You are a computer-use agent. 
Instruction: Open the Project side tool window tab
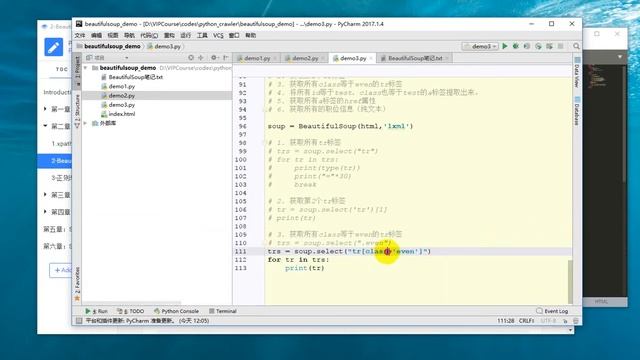[77, 70]
